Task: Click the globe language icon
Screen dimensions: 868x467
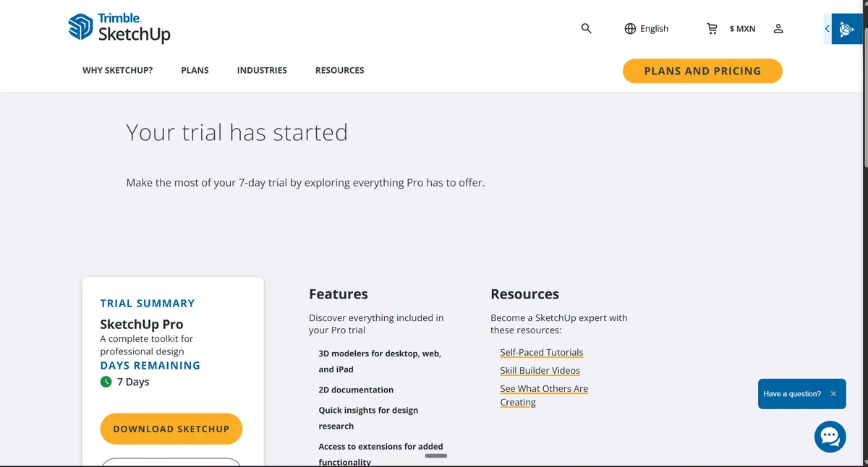Action: click(x=630, y=29)
